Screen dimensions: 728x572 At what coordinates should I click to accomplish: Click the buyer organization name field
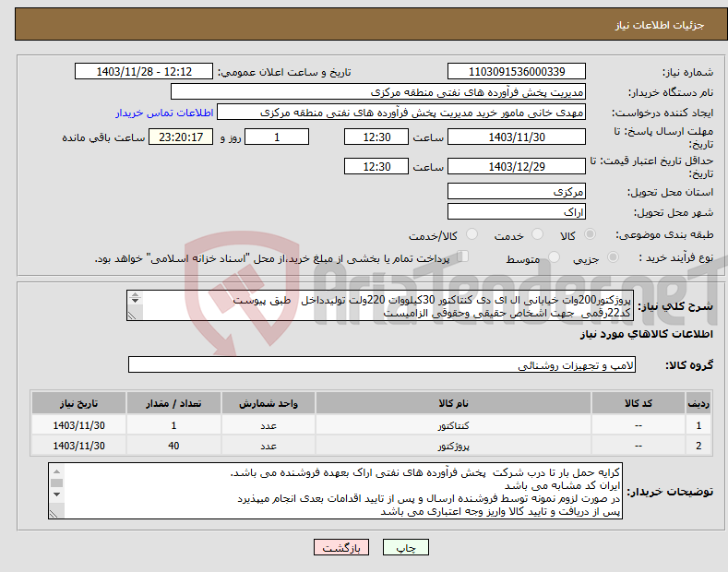point(378,92)
